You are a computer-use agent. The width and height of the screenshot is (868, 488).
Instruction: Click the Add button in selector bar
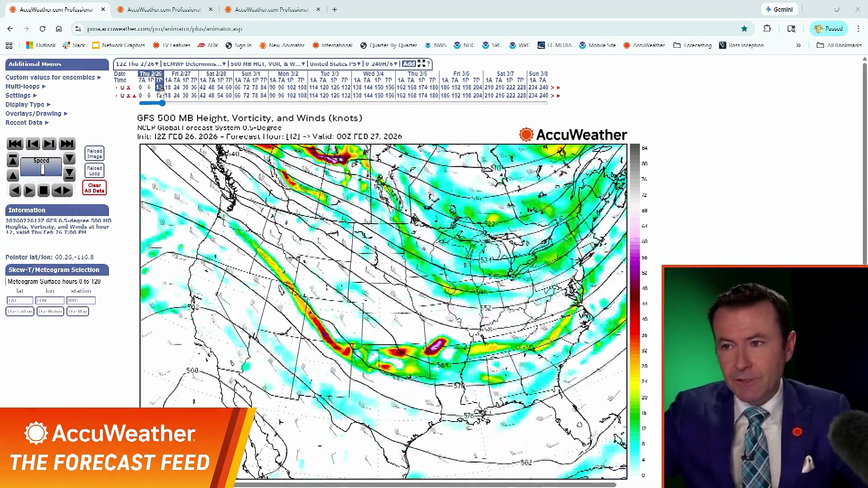[409, 64]
